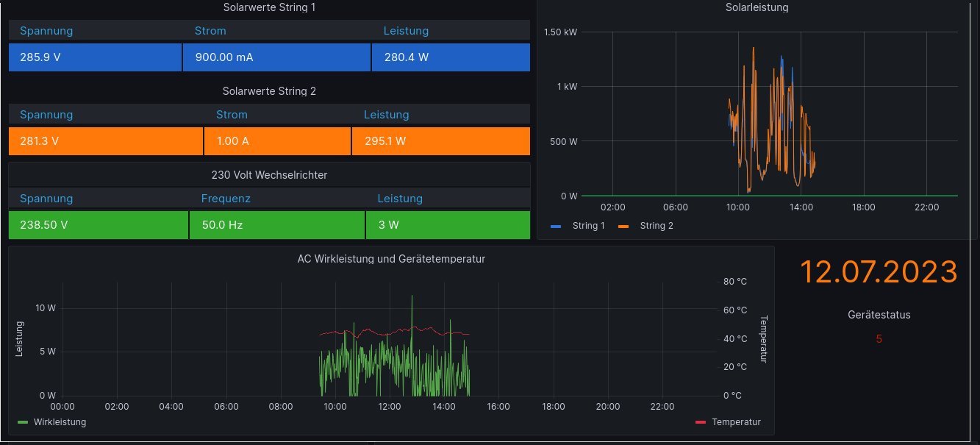Click the orange 12.07.2023 date display

coord(879,272)
